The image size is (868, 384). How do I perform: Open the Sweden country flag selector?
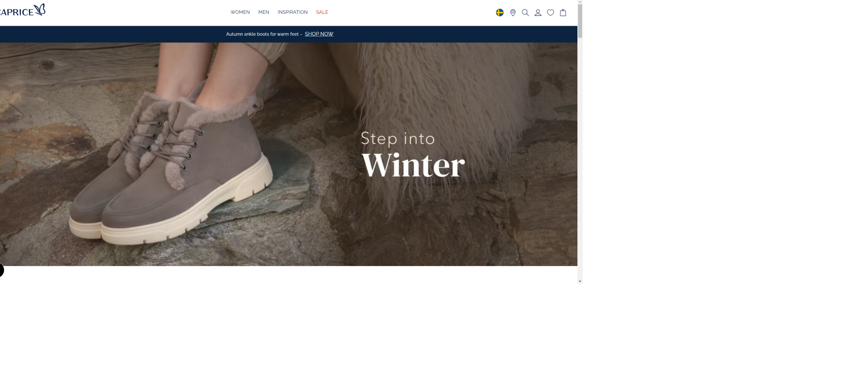499,13
